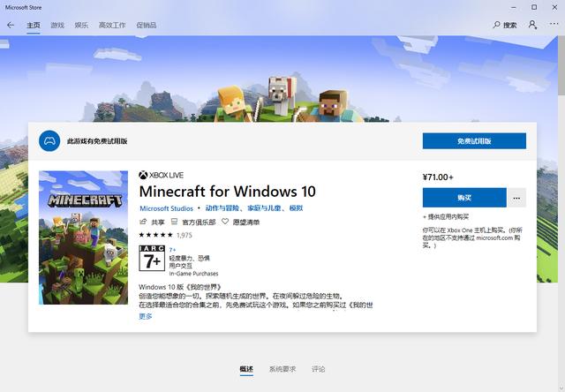This screenshot has width=565, height=392.
Task: Click the ¥71.00+ price text
Action: [438, 177]
